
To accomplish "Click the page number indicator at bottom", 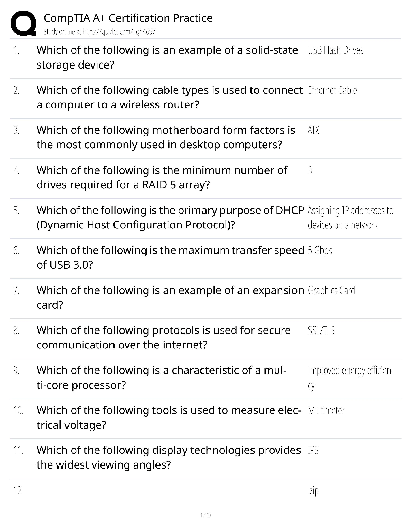I will pyautogui.click(x=205, y=515).
